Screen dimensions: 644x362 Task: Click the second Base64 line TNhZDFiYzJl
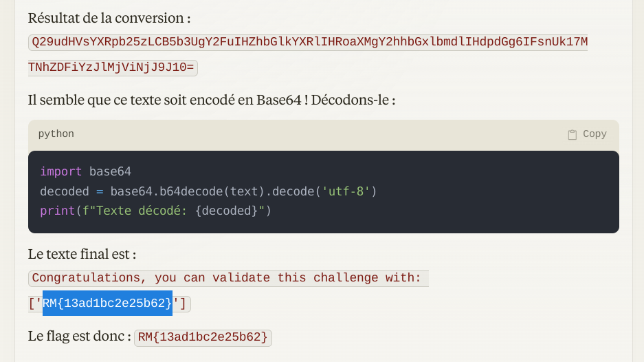pos(113,67)
